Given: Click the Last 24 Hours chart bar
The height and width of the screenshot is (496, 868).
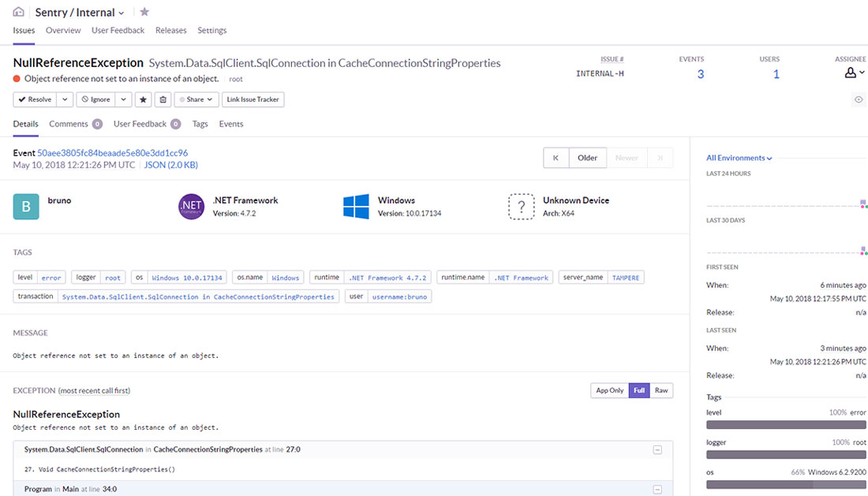Looking at the screenshot, I should (862, 203).
